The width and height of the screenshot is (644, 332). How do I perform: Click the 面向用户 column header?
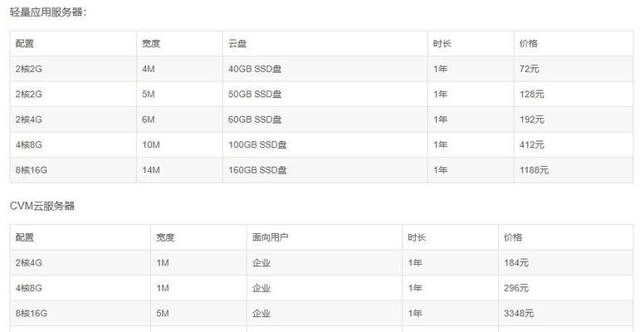click(271, 237)
